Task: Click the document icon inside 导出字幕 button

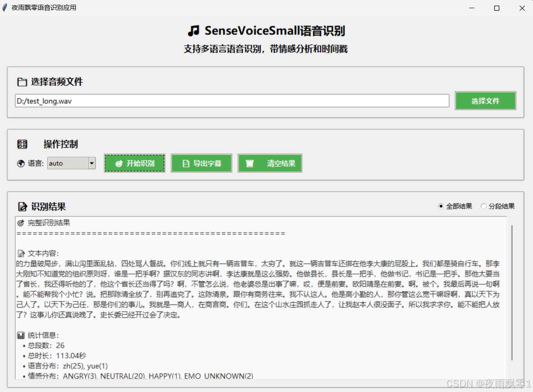Action: pyautogui.click(x=185, y=163)
